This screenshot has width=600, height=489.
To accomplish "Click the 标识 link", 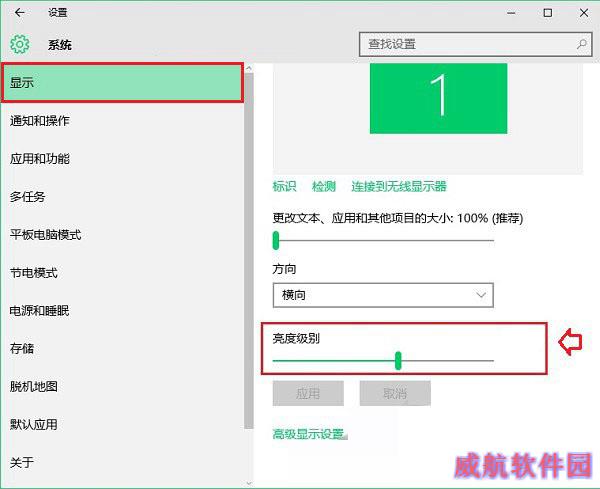I will (284, 186).
